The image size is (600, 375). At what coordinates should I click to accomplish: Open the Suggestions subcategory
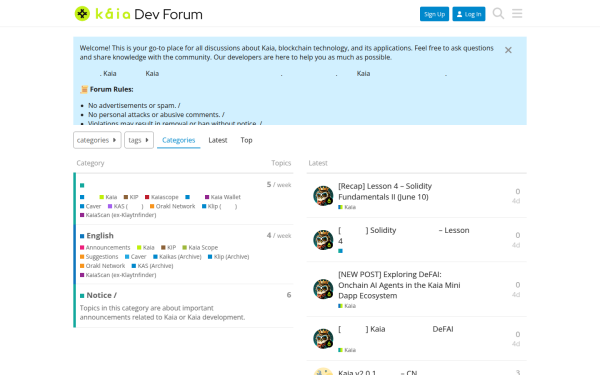tap(99, 257)
